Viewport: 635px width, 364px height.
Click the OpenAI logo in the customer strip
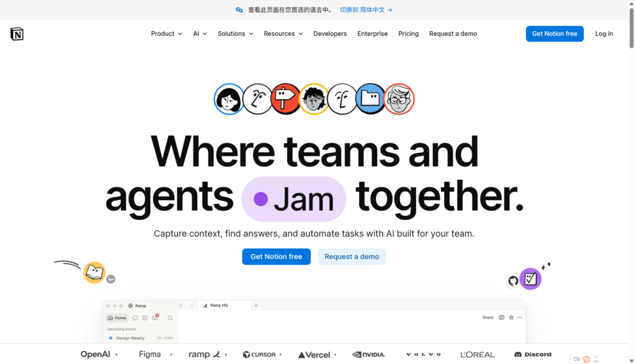[x=95, y=354]
